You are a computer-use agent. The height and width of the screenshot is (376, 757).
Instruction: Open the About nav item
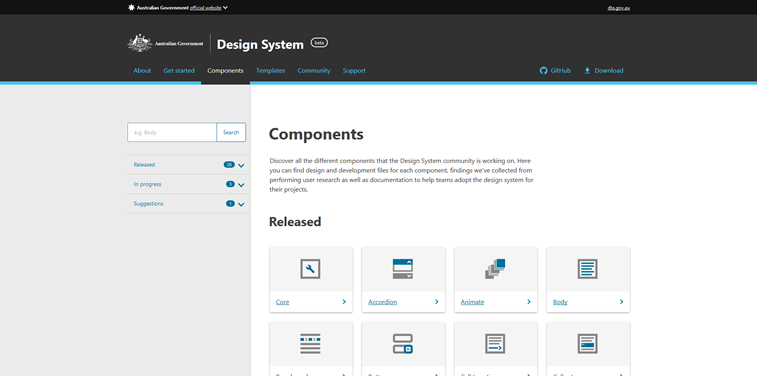point(142,70)
